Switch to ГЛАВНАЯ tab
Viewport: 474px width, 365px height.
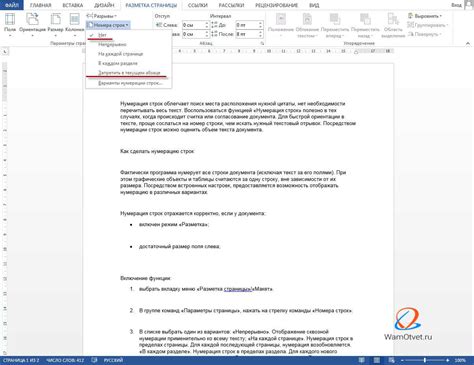click(x=40, y=5)
